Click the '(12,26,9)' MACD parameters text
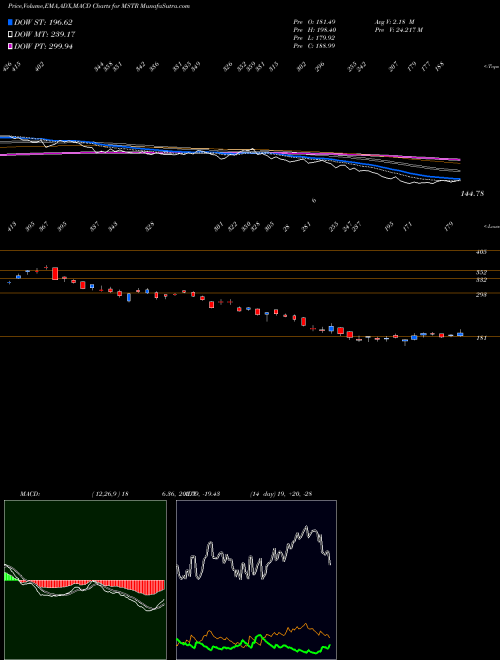The height and width of the screenshot is (660, 500). (x=106, y=494)
